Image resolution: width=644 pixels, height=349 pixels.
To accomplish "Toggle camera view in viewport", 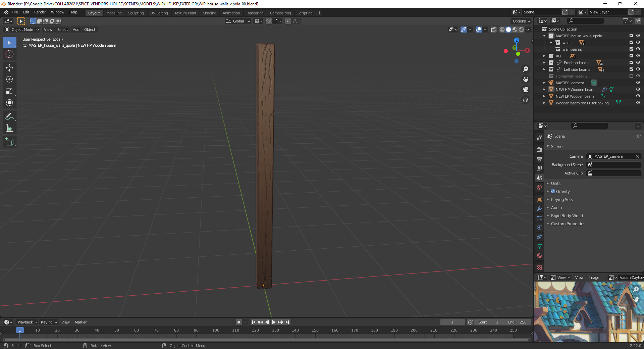I will [x=526, y=90].
